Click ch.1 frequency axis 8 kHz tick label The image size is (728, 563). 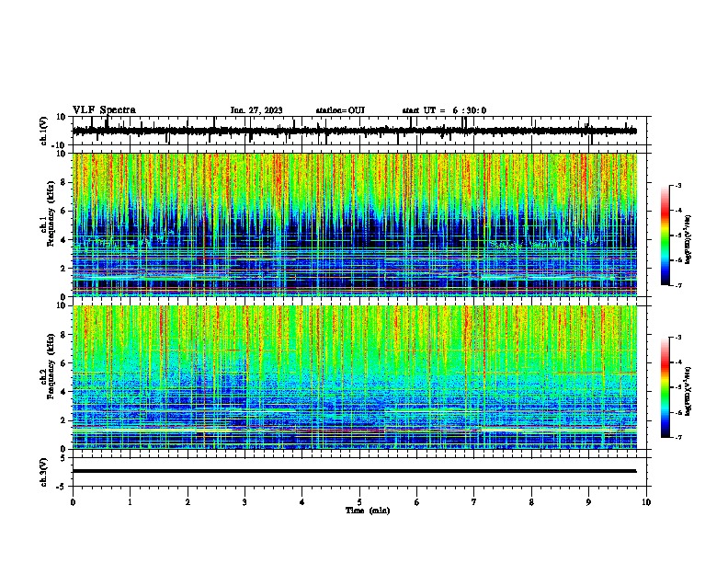(x=64, y=182)
